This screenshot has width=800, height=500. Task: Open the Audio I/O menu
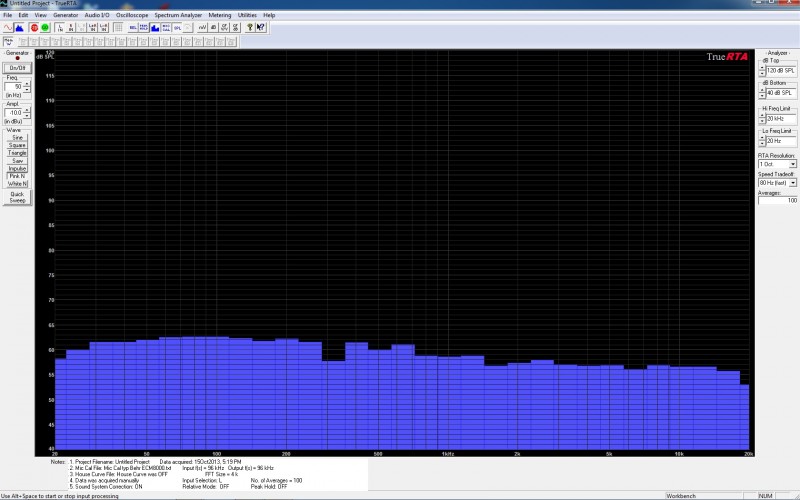click(97, 15)
